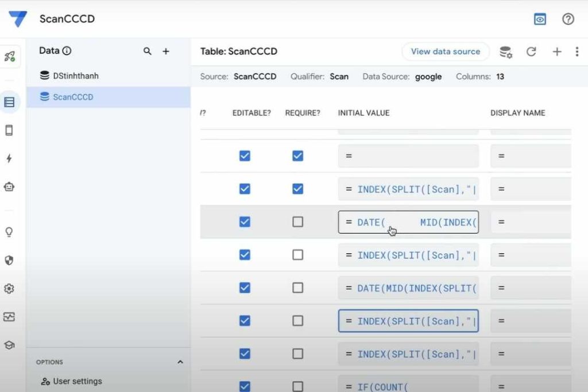Open table settings database gear icon

coord(505,52)
